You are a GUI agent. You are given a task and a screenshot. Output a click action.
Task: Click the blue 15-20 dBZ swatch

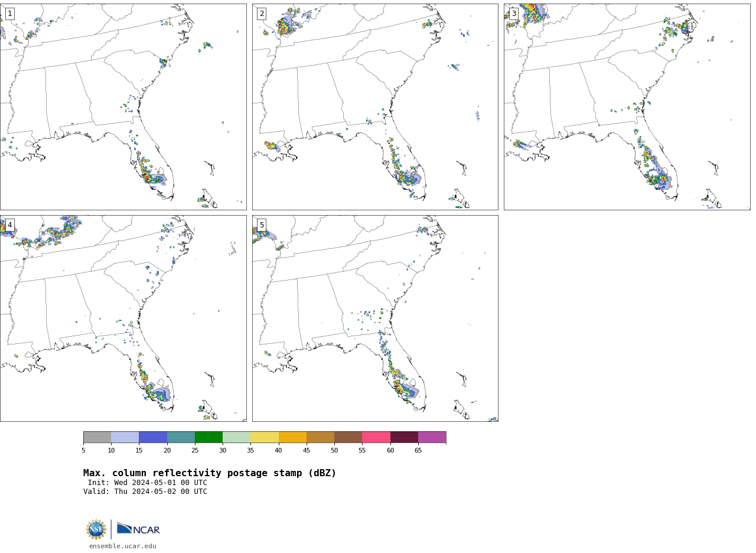click(153, 437)
